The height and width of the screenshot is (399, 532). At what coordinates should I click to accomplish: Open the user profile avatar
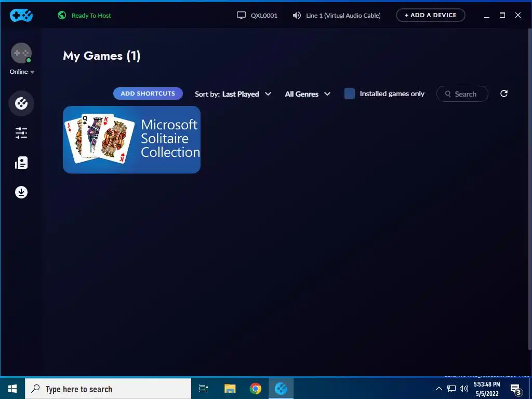[21, 53]
